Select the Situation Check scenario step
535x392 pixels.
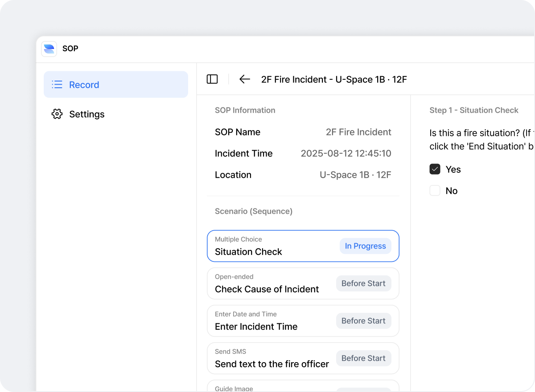tap(267, 246)
